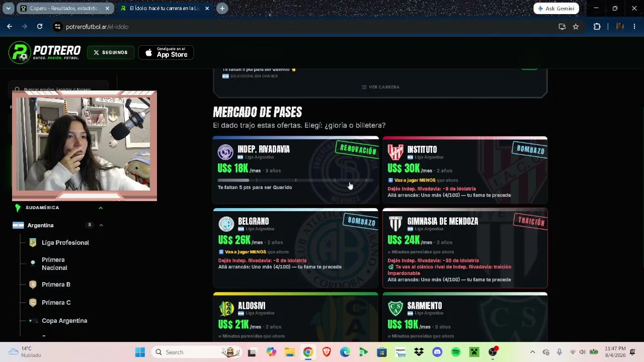Open the Chrome tab search dropdown
644x362 pixels.
click(x=8, y=9)
